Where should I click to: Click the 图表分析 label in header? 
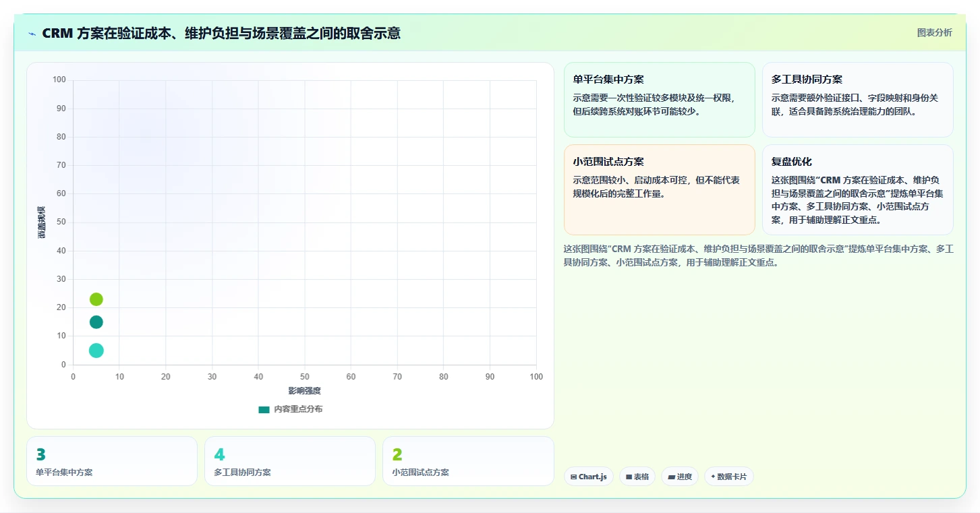coord(934,32)
